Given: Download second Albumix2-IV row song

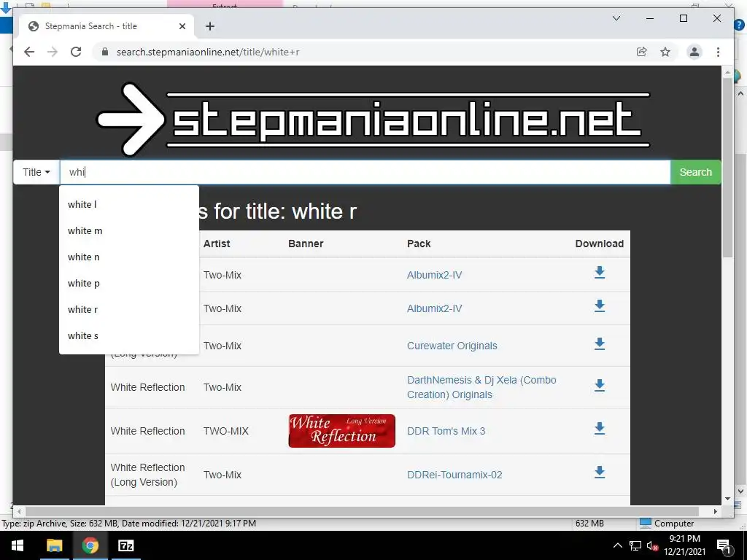Looking at the screenshot, I should 600,306.
